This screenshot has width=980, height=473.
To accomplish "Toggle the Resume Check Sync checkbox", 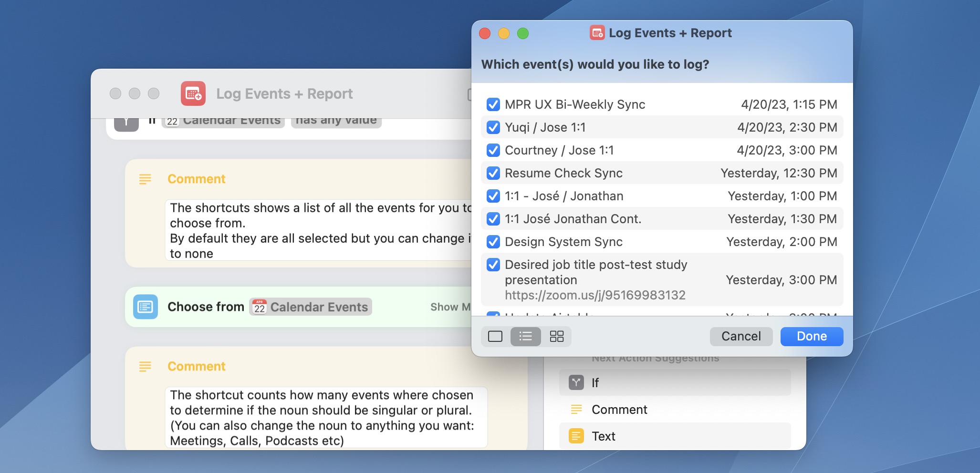I will pos(493,173).
